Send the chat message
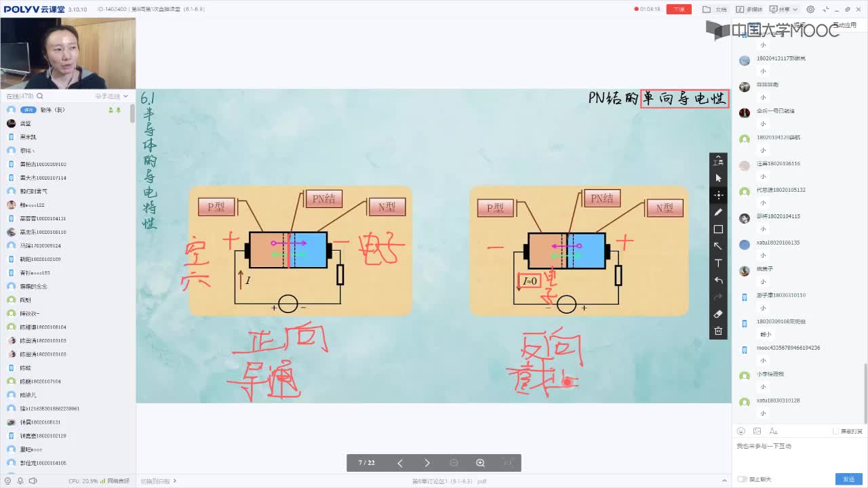The width and height of the screenshot is (868, 488). pyautogui.click(x=849, y=479)
